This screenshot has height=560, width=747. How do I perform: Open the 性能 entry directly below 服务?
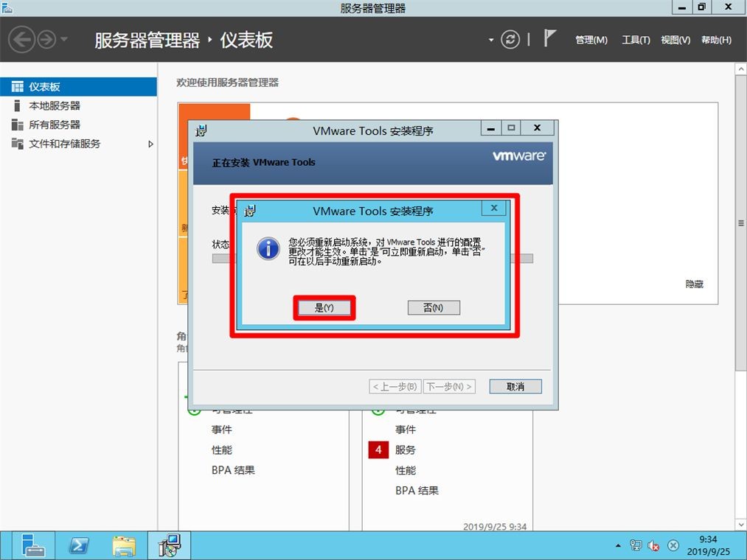(406, 471)
